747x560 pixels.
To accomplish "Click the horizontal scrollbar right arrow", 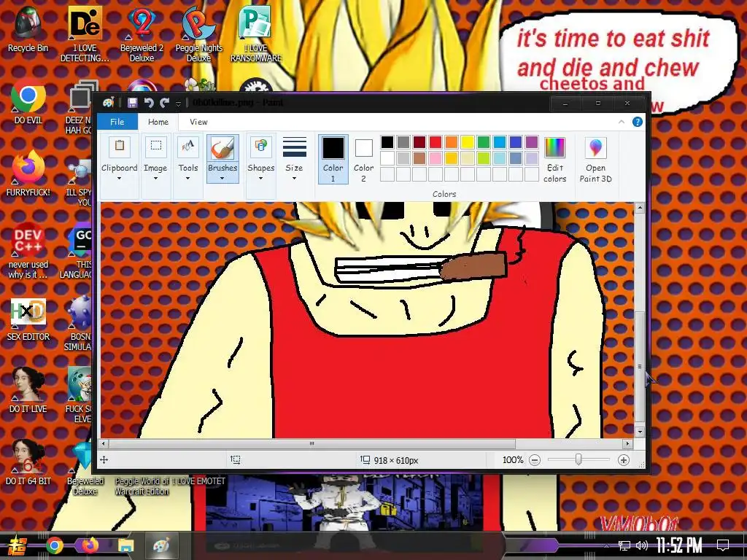I will pos(628,443).
